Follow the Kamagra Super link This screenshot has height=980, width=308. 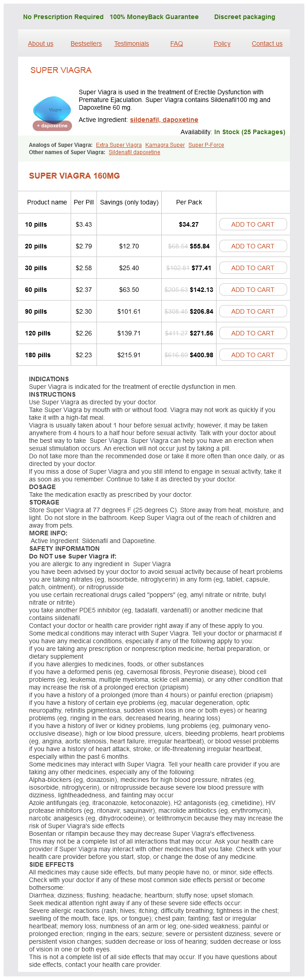[x=165, y=145]
